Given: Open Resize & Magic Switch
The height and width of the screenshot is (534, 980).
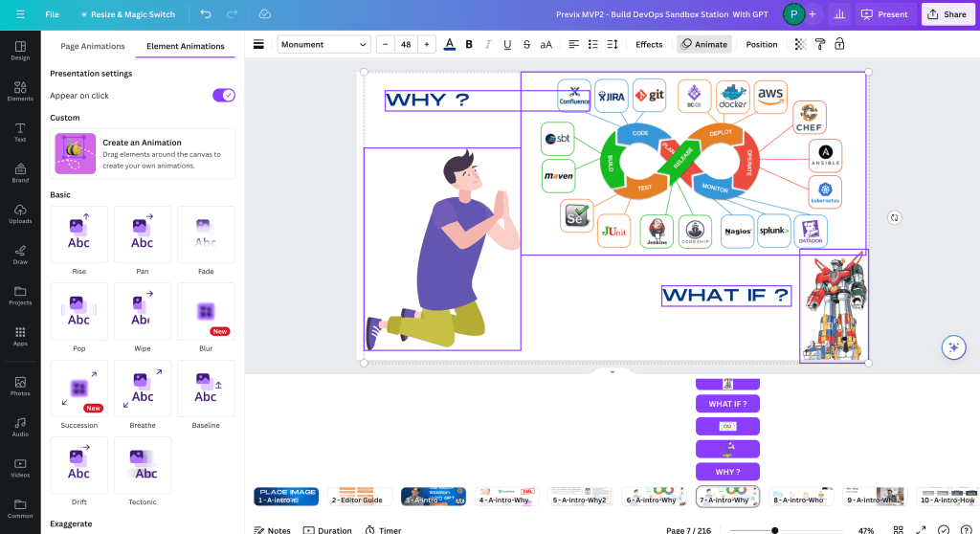Looking at the screenshot, I should (x=127, y=13).
